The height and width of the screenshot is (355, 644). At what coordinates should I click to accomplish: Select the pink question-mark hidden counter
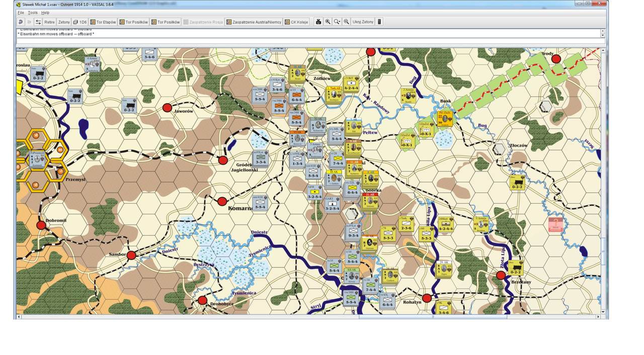(x=556, y=224)
